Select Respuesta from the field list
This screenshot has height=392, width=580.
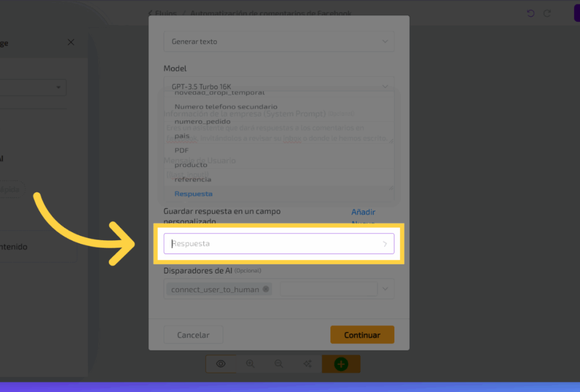194,194
